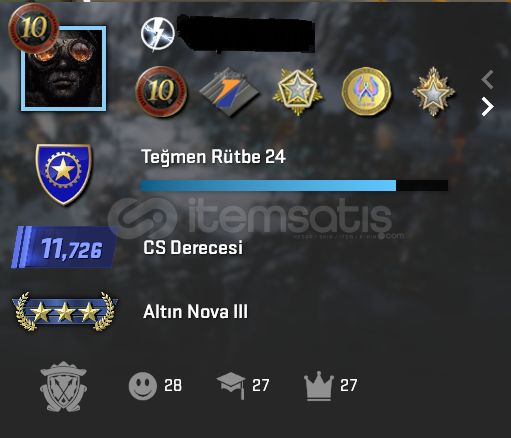Click the lightning bolt flair icon

158,34
